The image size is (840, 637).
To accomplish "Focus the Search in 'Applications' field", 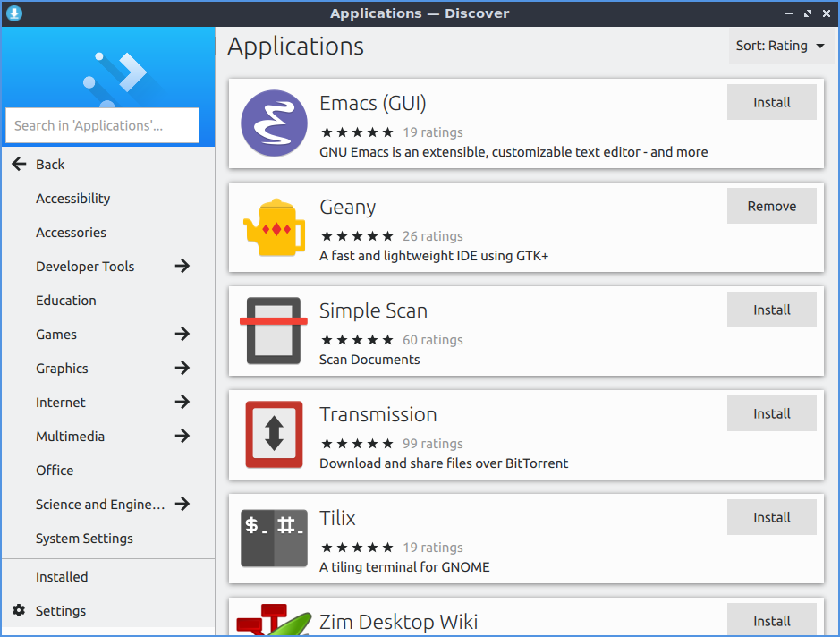I will tap(102, 126).
